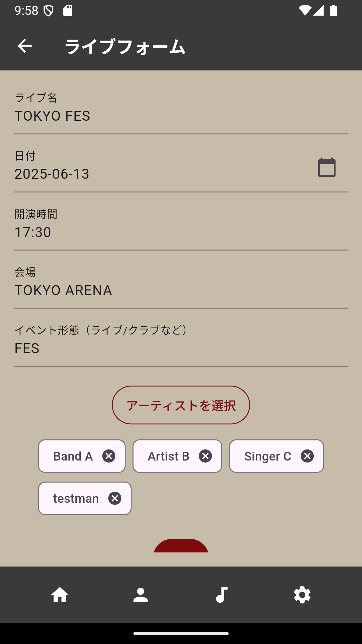Tap the Singer C chip label
Image resolution: width=362 pixels, height=644 pixels.
pyautogui.click(x=267, y=456)
